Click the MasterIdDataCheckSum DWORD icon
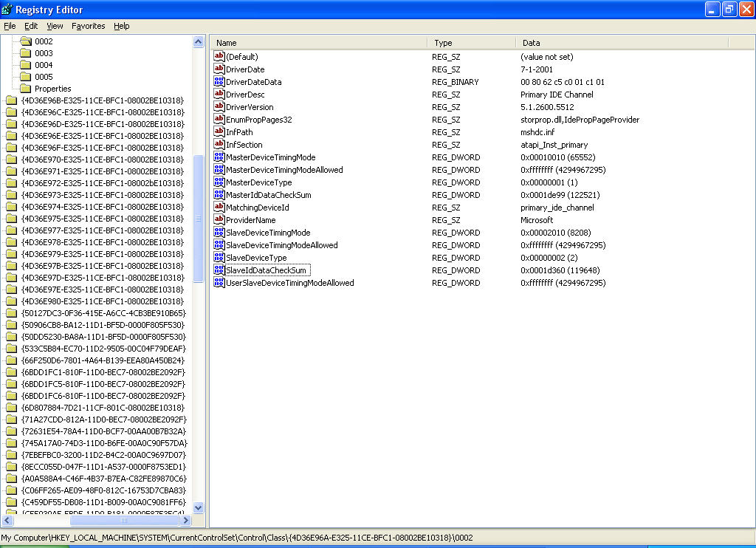Viewport: 756px width, 548px height. pos(219,194)
